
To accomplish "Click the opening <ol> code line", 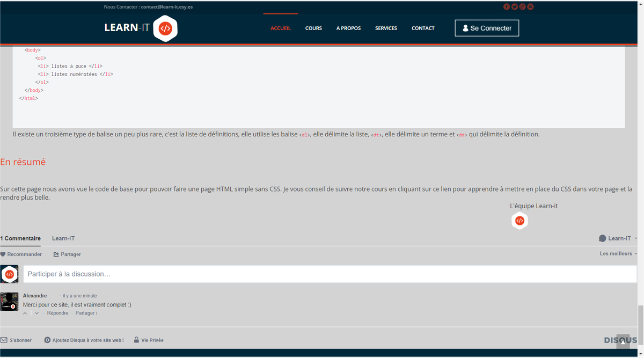I will (x=41, y=58).
